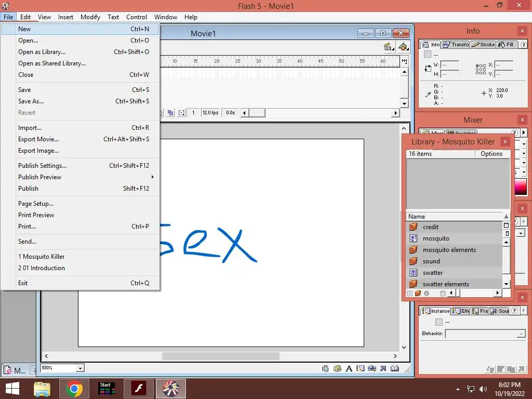Switch to the Frame tab in Instance panel
The image size is (532, 399).
pos(480,311)
